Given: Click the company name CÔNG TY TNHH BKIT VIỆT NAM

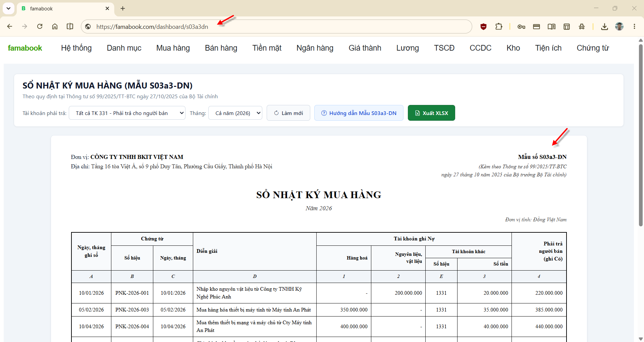Looking at the screenshot, I should click(x=137, y=157).
